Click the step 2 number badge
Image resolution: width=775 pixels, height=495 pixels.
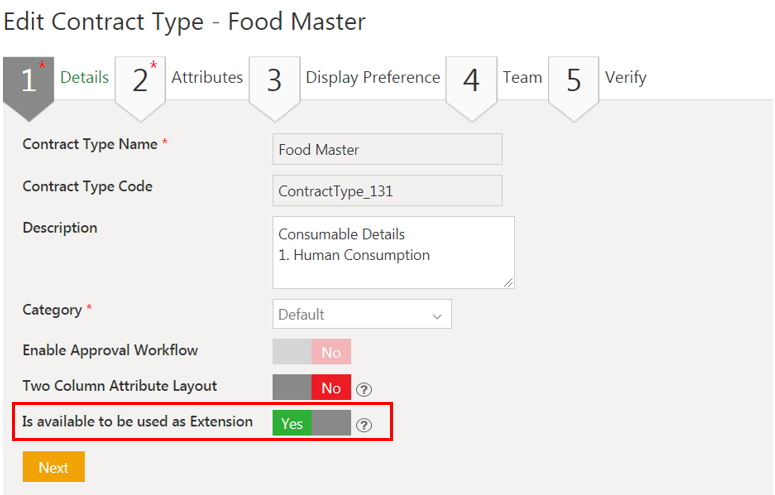point(140,81)
